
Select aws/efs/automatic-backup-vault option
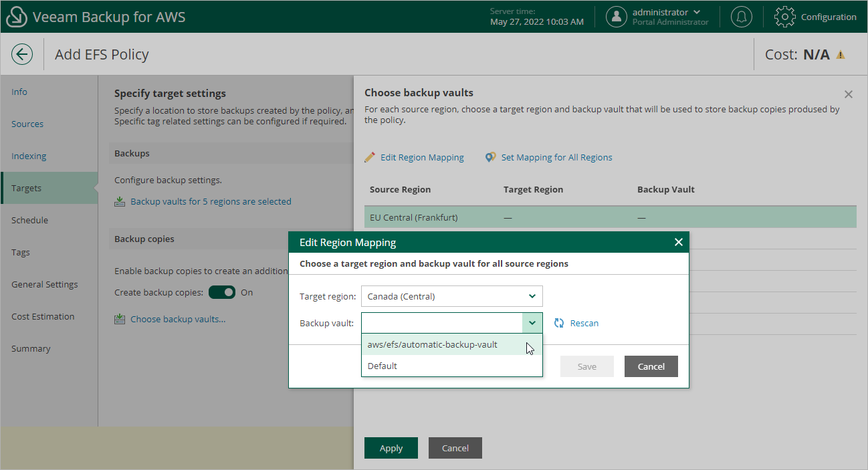point(452,344)
